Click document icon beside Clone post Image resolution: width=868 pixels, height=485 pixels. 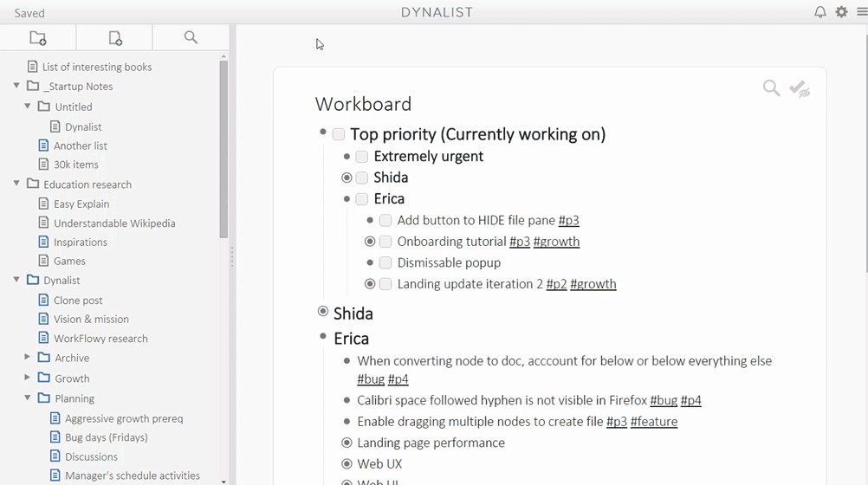43,300
